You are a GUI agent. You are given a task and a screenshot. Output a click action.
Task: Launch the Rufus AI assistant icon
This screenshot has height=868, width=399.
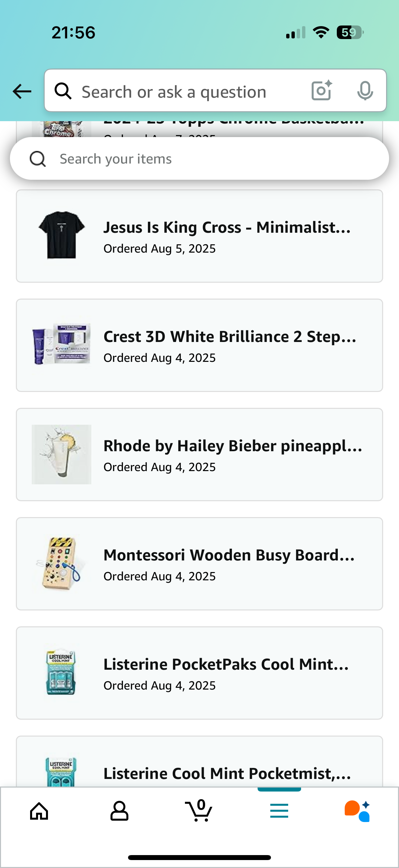tap(357, 811)
